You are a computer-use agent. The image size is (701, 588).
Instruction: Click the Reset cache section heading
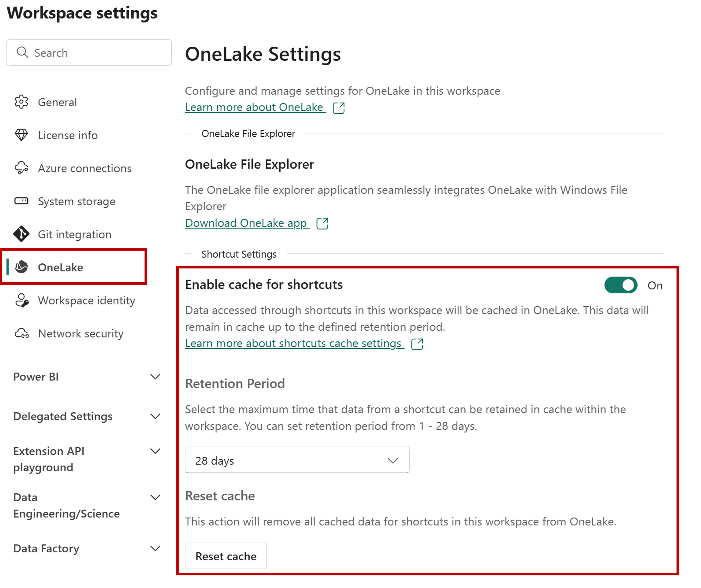(x=220, y=496)
